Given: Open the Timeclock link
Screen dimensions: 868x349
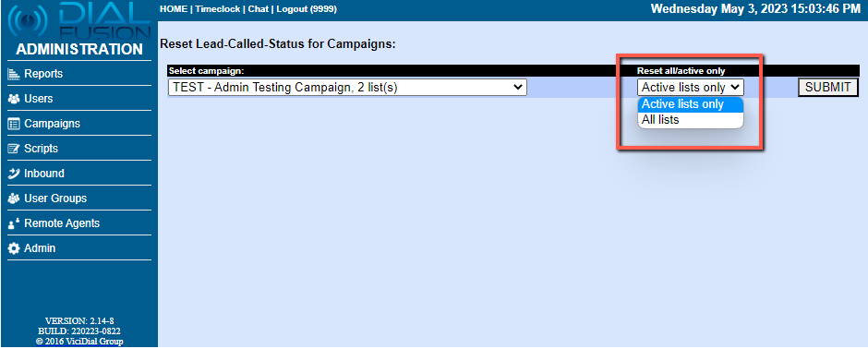Looking at the screenshot, I should (x=218, y=9).
